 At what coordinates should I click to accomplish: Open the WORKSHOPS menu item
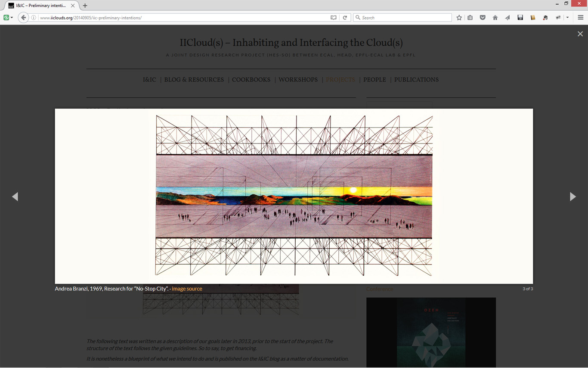298,80
